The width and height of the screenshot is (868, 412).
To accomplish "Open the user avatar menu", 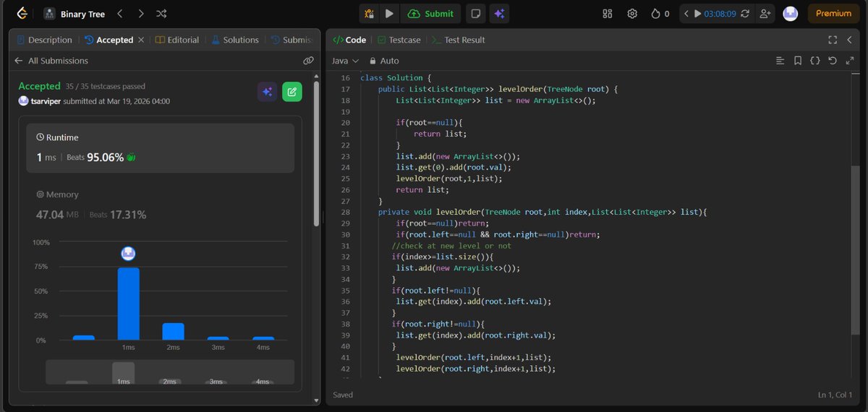I will [791, 13].
